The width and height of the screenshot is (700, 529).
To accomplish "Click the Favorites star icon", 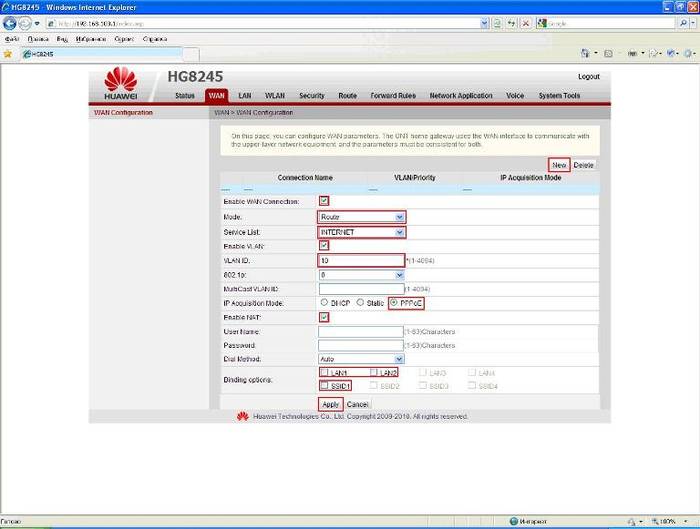I will pyautogui.click(x=8, y=53).
